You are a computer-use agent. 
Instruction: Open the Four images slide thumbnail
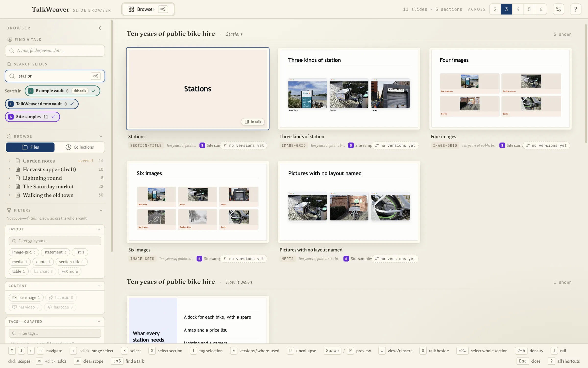[x=500, y=89]
